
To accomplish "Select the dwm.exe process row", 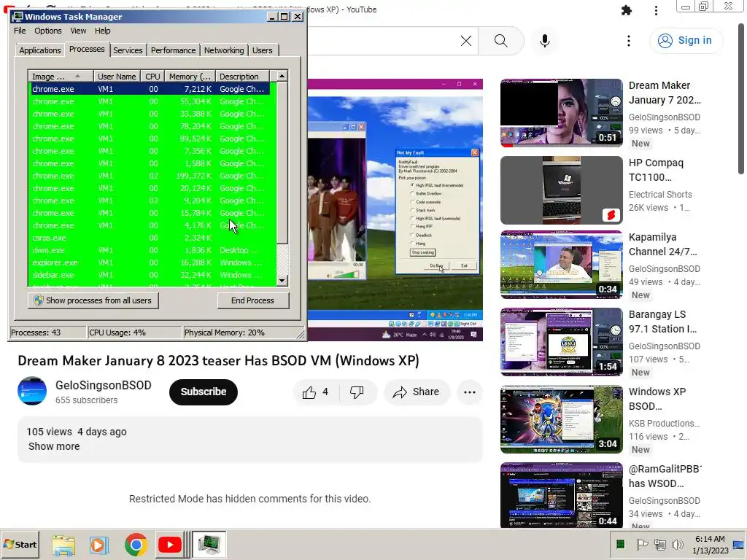I will [152, 251].
